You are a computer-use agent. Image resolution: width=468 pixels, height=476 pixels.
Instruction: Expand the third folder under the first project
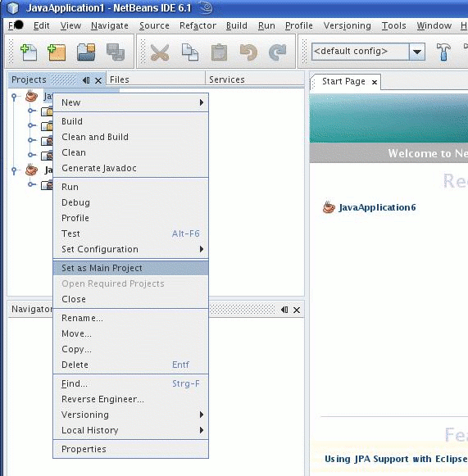(31, 140)
